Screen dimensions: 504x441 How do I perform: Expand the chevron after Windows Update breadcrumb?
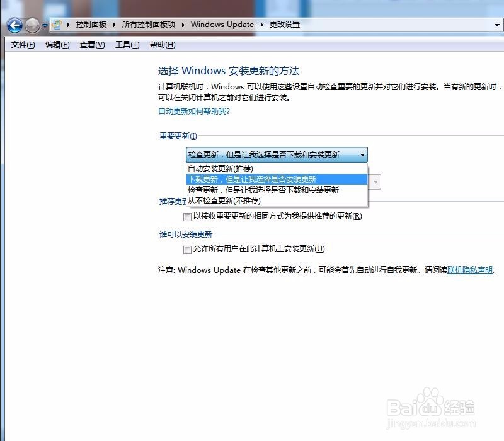click(x=261, y=24)
